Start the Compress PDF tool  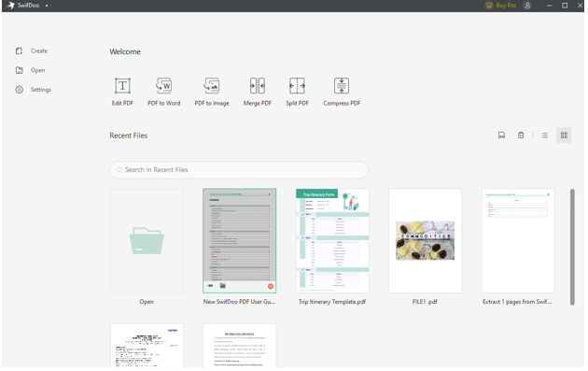pyautogui.click(x=342, y=92)
